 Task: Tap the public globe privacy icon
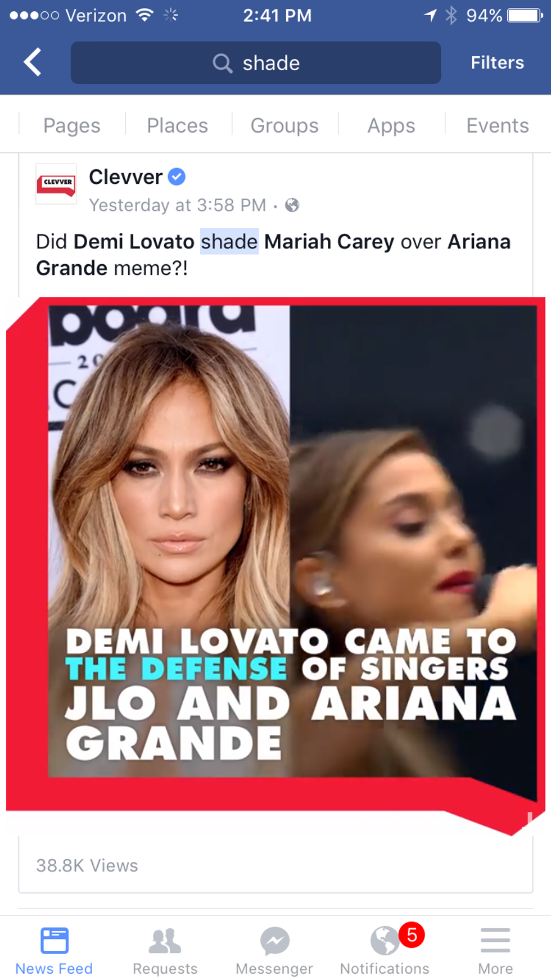pos(292,205)
